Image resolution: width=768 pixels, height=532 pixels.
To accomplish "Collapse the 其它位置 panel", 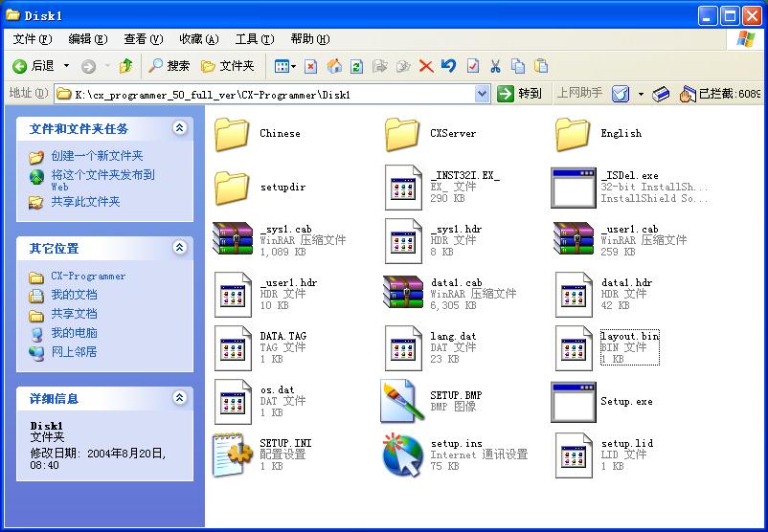I will 179,248.
